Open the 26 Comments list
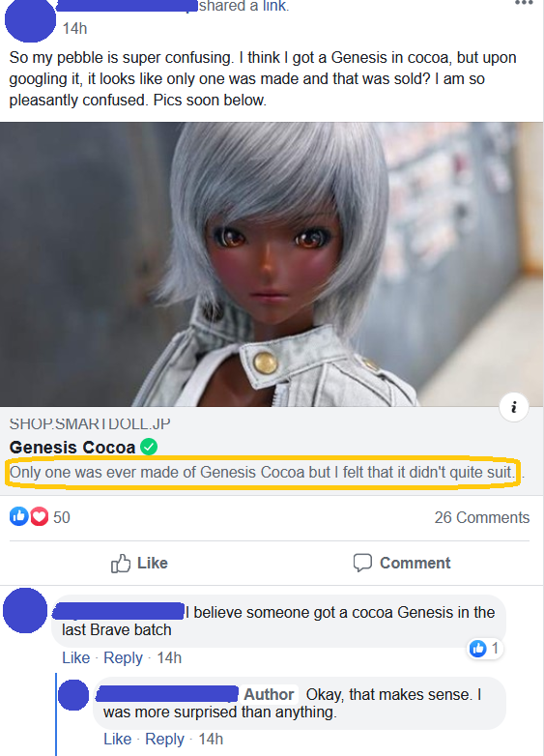Viewport: 544px width, 756px height. pos(482,517)
